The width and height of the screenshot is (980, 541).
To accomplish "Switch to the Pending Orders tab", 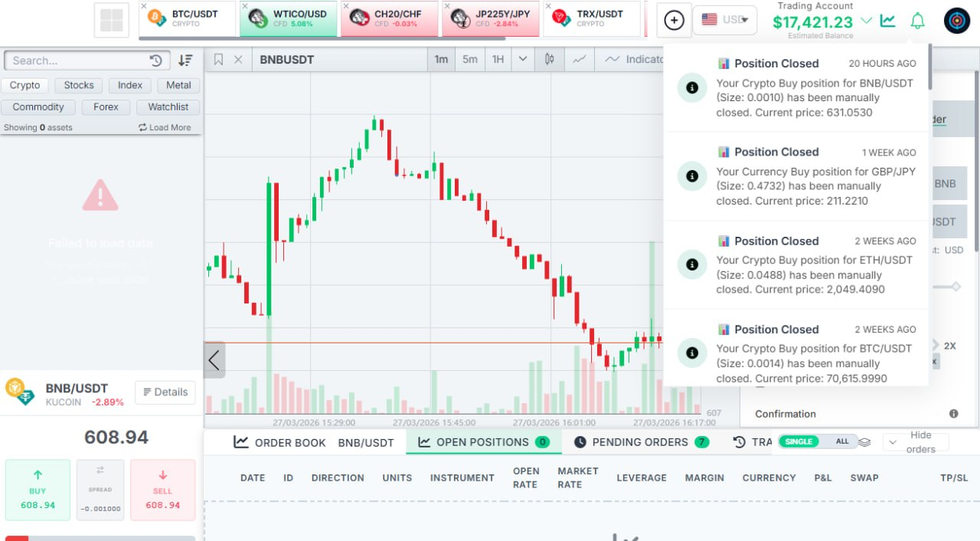I will point(642,442).
